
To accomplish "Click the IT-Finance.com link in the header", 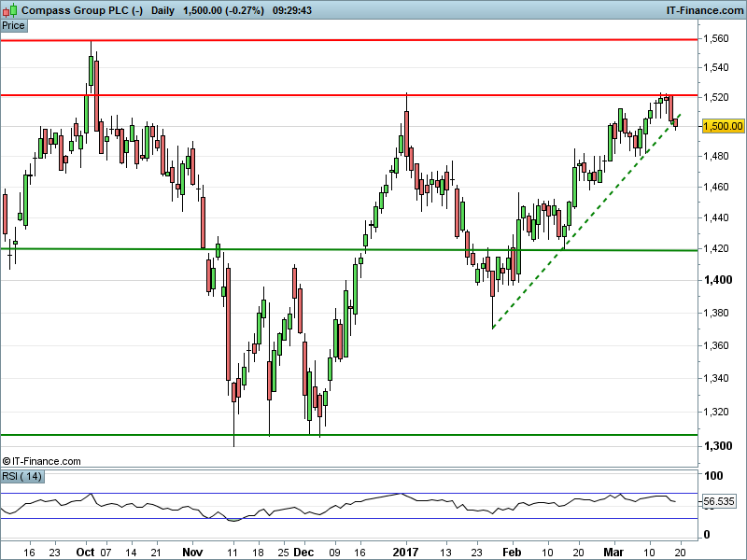I will click(x=705, y=10).
